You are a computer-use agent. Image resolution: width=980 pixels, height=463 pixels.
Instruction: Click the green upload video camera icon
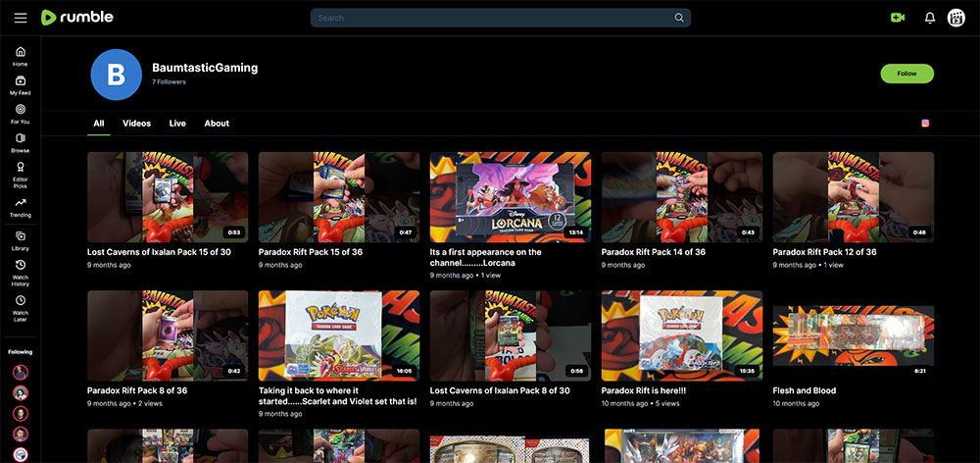(x=898, y=18)
